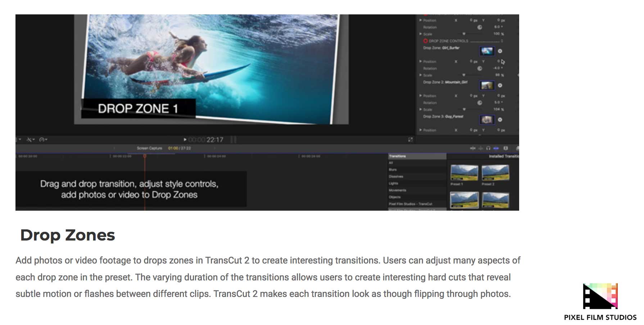Open the trim tools dropdown below the viewer
This screenshot has height=325, width=644.
pyautogui.click(x=31, y=139)
